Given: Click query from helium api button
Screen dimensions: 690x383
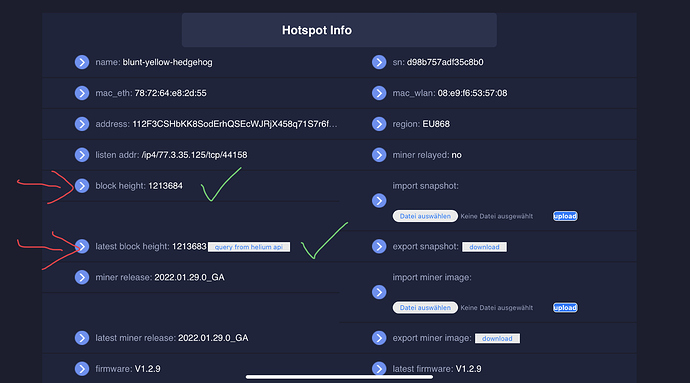Looking at the screenshot, I should click(249, 247).
